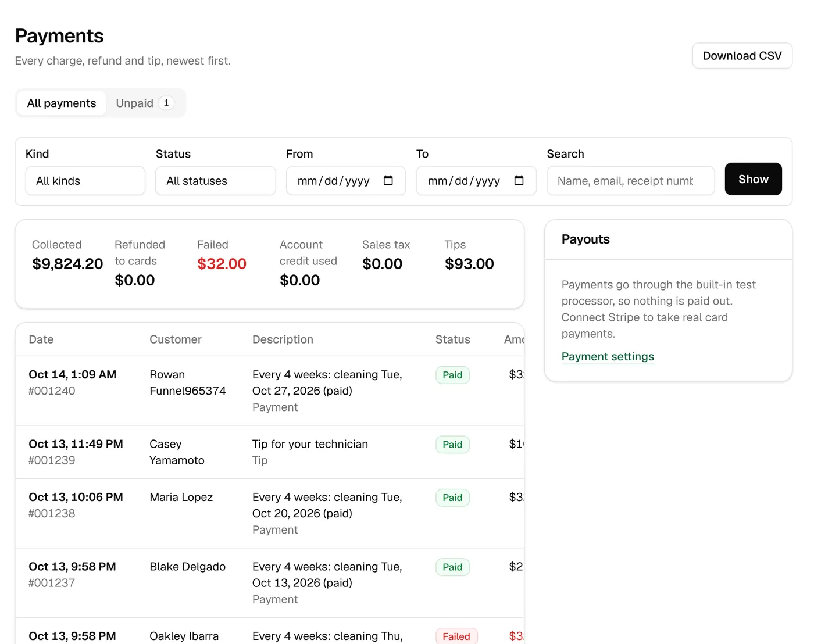Click the Download CSV button
Viewport: 814px width, 644px height.
coord(742,56)
